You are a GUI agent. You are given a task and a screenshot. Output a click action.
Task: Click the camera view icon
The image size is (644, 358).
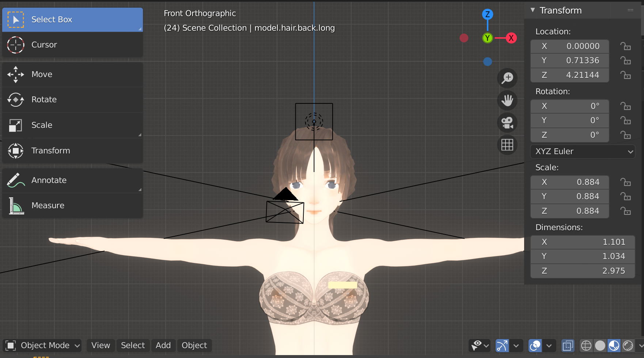pos(507,122)
